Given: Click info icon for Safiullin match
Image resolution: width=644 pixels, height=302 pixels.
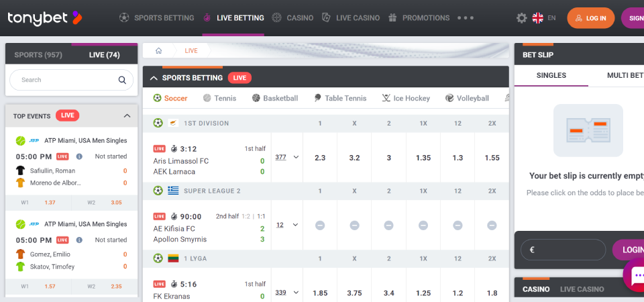Looking at the screenshot, I should point(79,156).
